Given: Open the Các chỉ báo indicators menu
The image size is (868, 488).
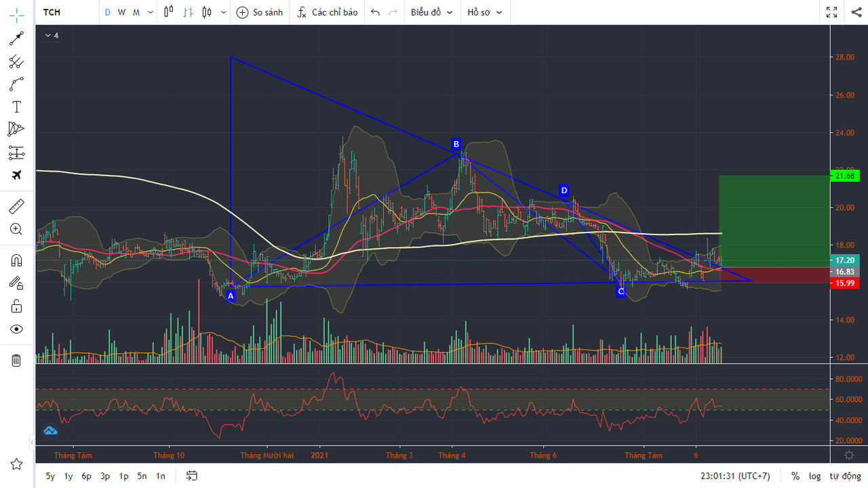Looking at the screenshot, I should (328, 12).
